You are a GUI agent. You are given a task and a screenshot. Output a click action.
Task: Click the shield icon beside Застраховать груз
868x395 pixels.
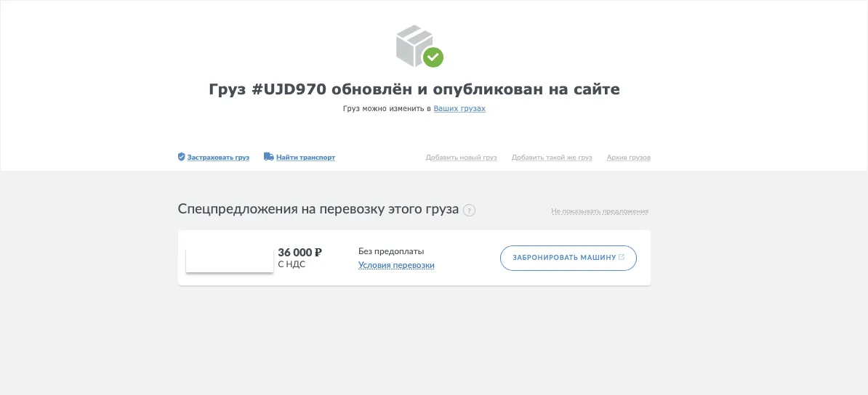181,157
